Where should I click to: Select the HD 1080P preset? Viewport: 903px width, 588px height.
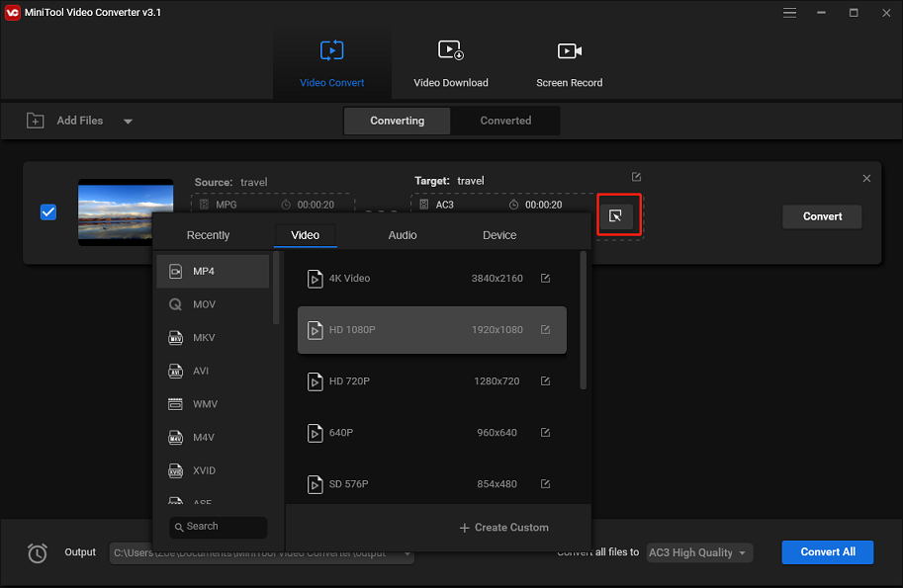point(432,330)
